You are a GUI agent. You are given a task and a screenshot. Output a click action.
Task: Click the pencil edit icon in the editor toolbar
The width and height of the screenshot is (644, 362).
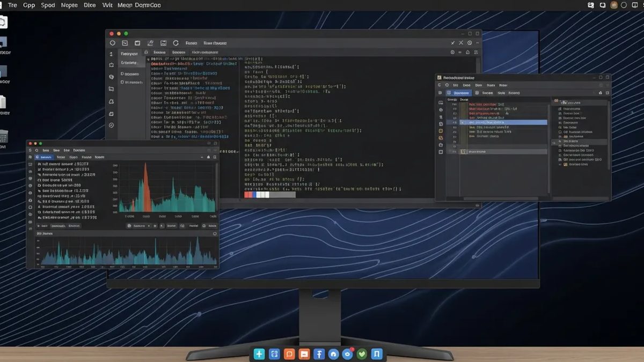(150, 43)
